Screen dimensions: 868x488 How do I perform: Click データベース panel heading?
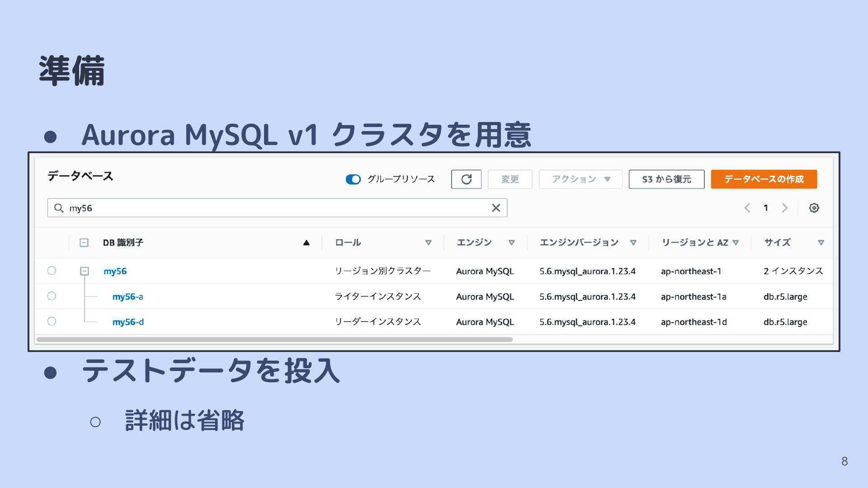(80, 176)
